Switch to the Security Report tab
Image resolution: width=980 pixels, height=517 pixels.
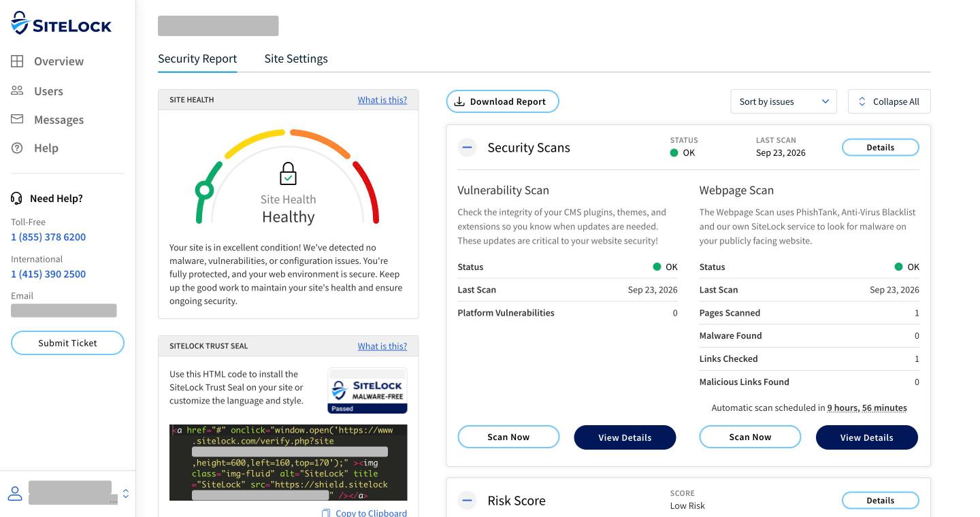tap(197, 59)
